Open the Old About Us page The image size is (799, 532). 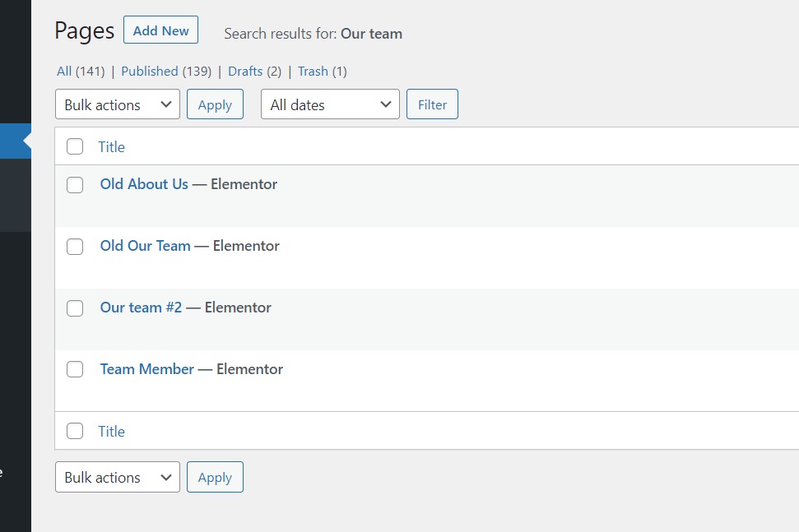[144, 184]
